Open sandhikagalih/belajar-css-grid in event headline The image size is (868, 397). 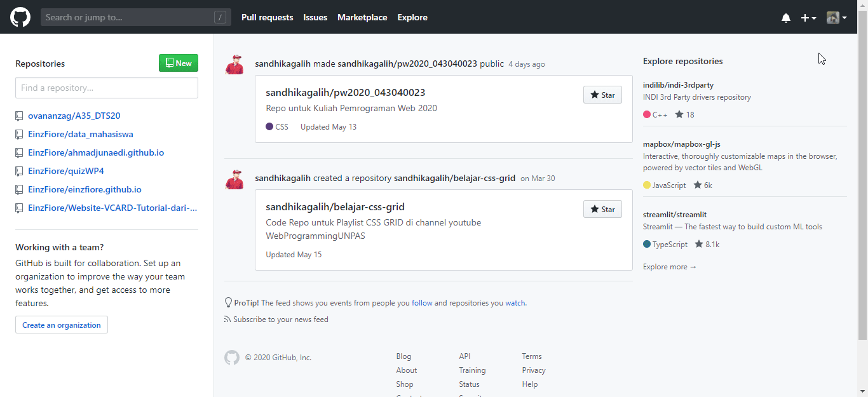tap(454, 178)
